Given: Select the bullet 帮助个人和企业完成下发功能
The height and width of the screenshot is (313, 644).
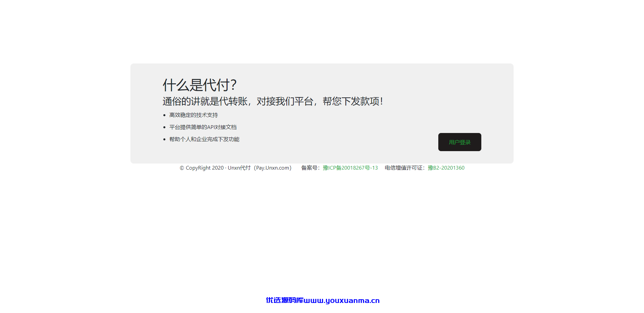Looking at the screenshot, I should [x=204, y=139].
